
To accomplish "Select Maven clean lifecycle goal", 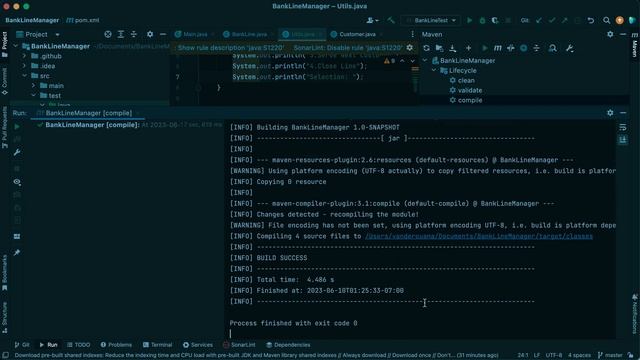I will point(466,80).
